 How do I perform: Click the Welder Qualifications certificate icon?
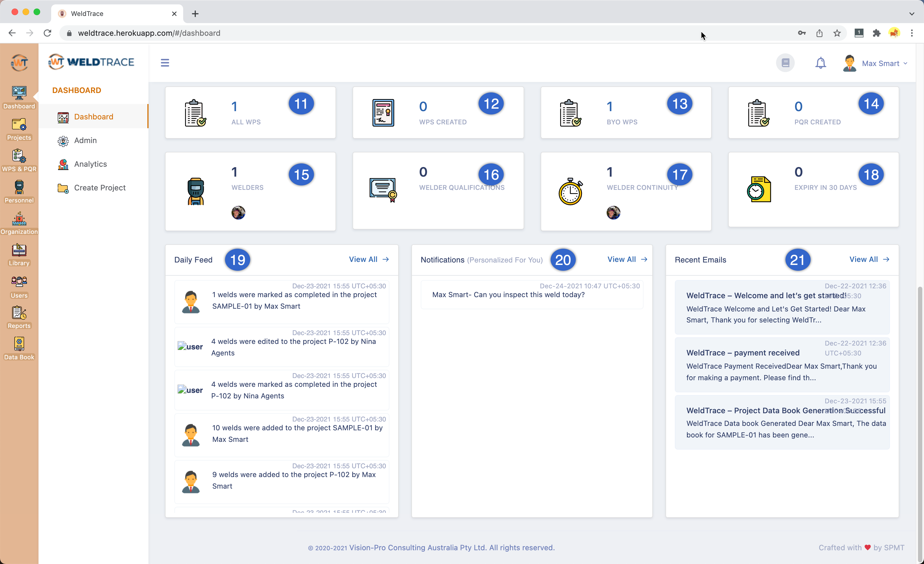383,190
